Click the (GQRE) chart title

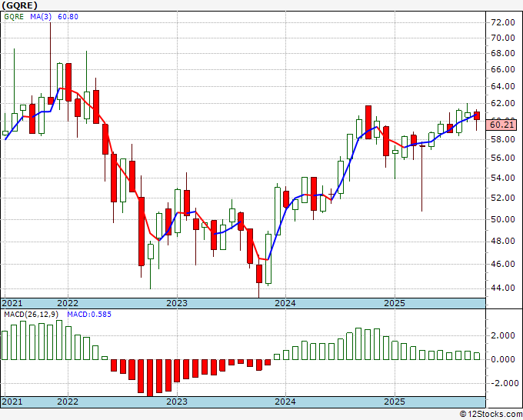(x=19, y=5)
